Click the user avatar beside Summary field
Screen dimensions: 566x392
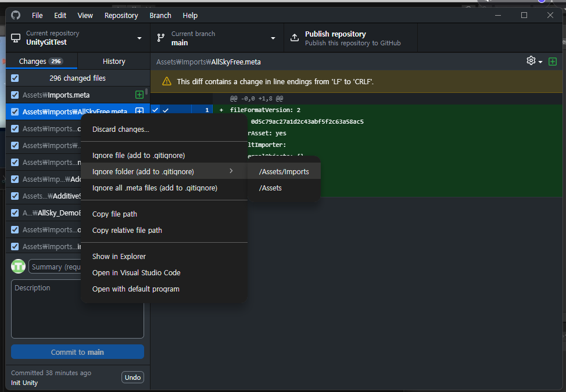point(18,267)
